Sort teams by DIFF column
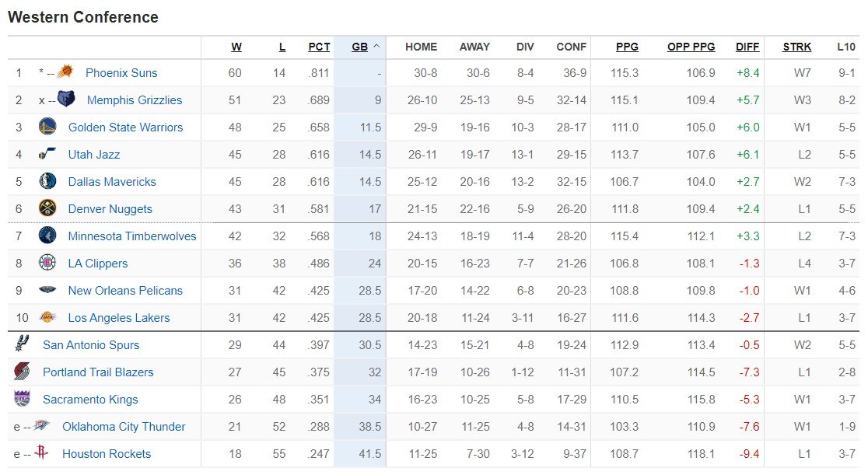868x475 pixels. [747, 47]
